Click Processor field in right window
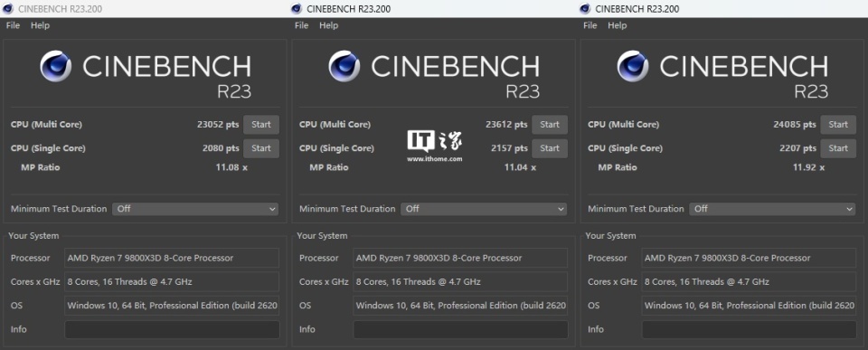The height and width of the screenshot is (350, 868). 749,258
